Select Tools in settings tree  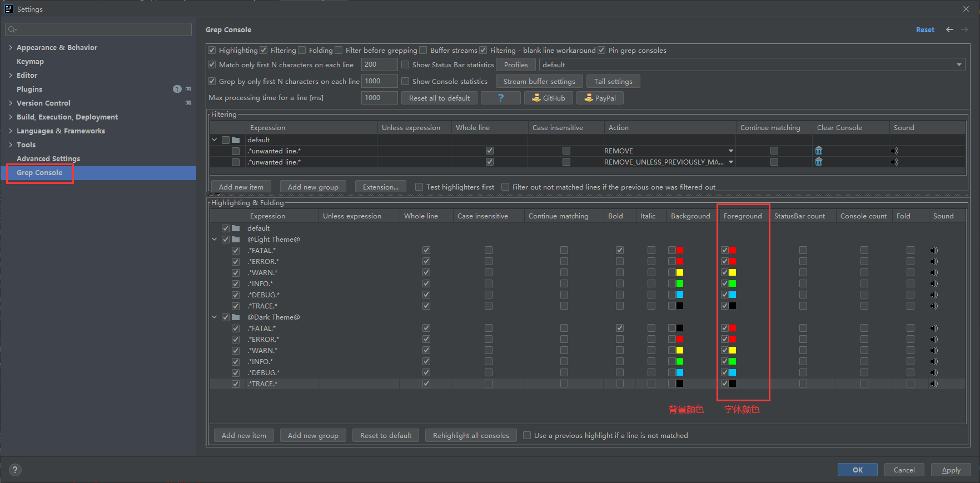[26, 145]
